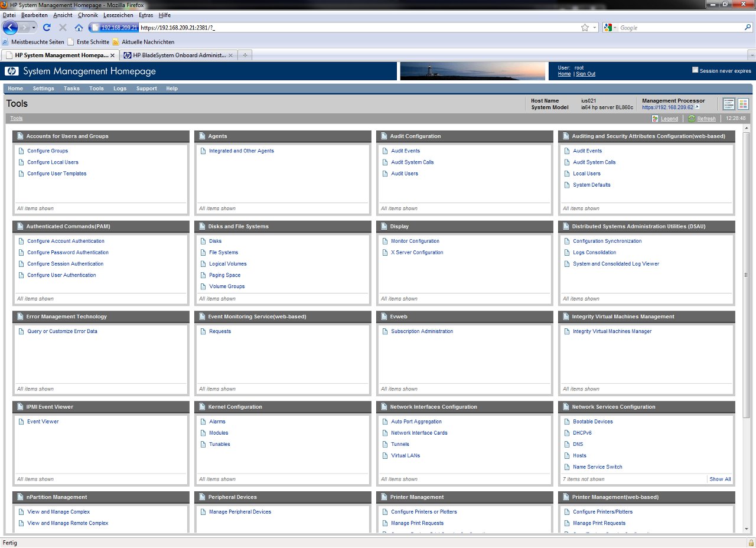Open the Lesezeichen menu
The image size is (756, 548).
[x=118, y=15]
